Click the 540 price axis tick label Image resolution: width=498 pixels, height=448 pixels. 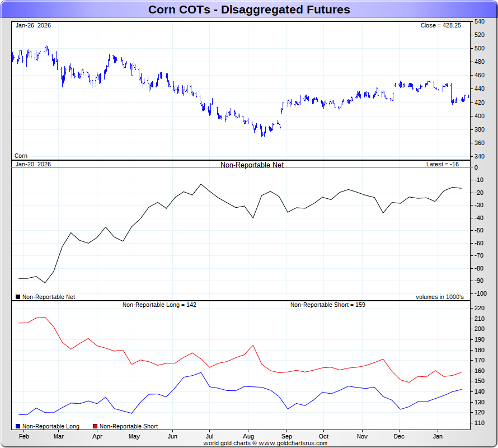pyautogui.click(x=480, y=22)
